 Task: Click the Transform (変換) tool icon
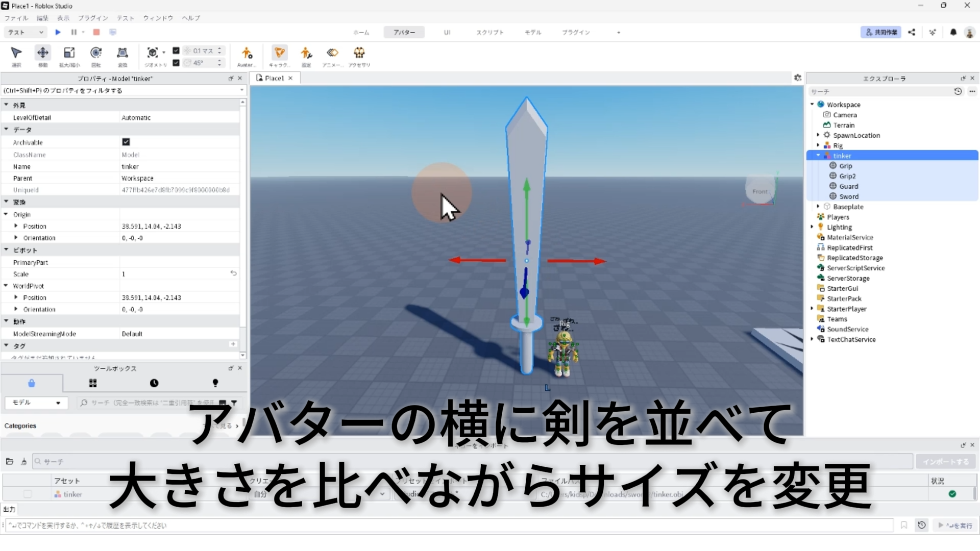(122, 53)
